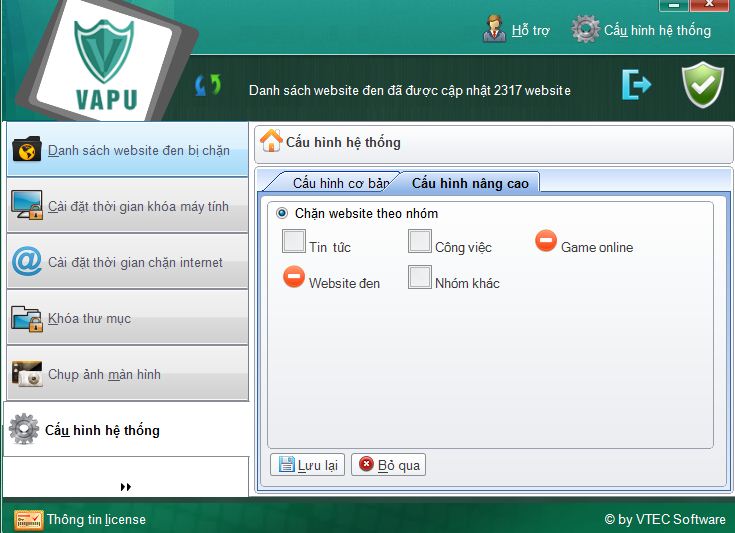Click the sidebar gear settings icon
Viewport: 735px width, 533px height.
(x=24, y=429)
